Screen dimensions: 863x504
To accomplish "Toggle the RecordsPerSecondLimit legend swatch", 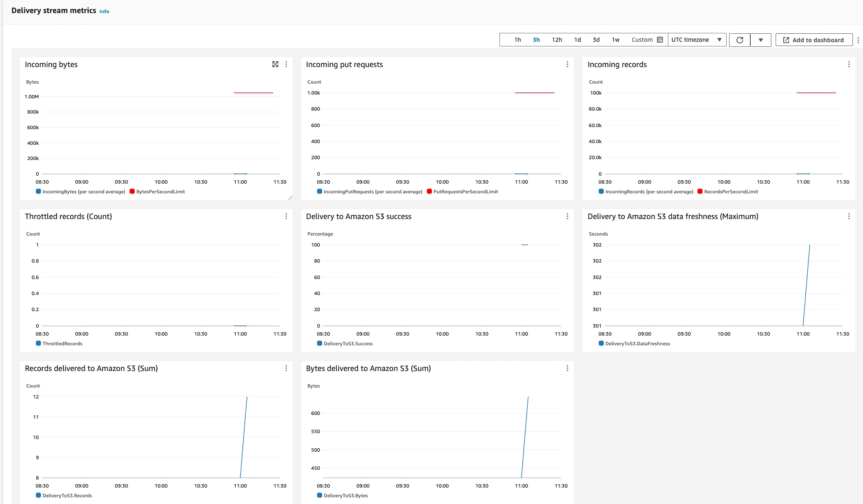I will pos(700,191).
